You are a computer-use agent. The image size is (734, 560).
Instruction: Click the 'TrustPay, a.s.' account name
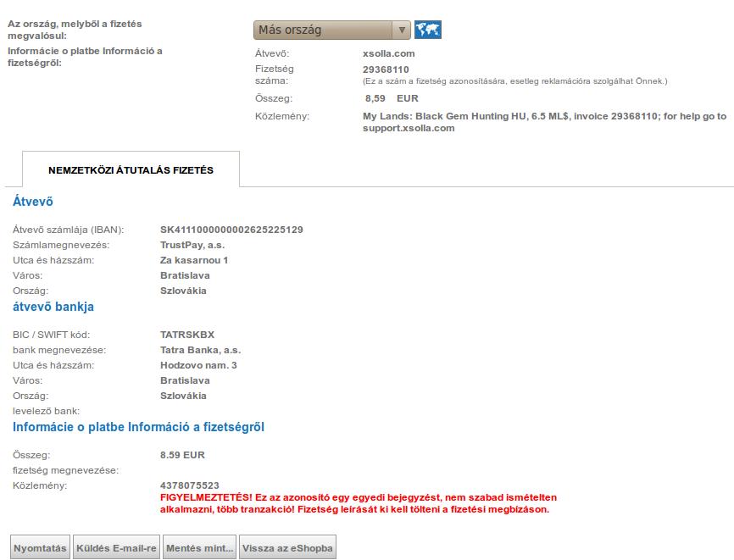pos(192,245)
